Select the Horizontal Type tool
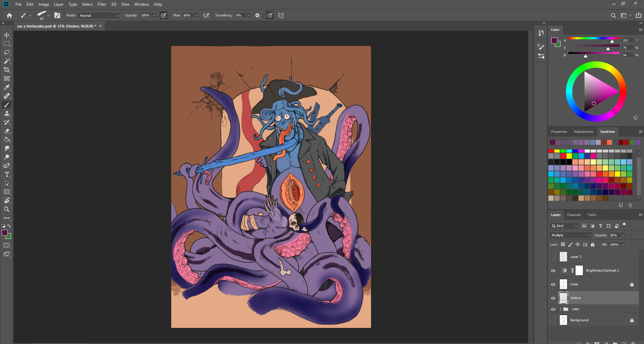The width and height of the screenshot is (644, 344). 7,175
